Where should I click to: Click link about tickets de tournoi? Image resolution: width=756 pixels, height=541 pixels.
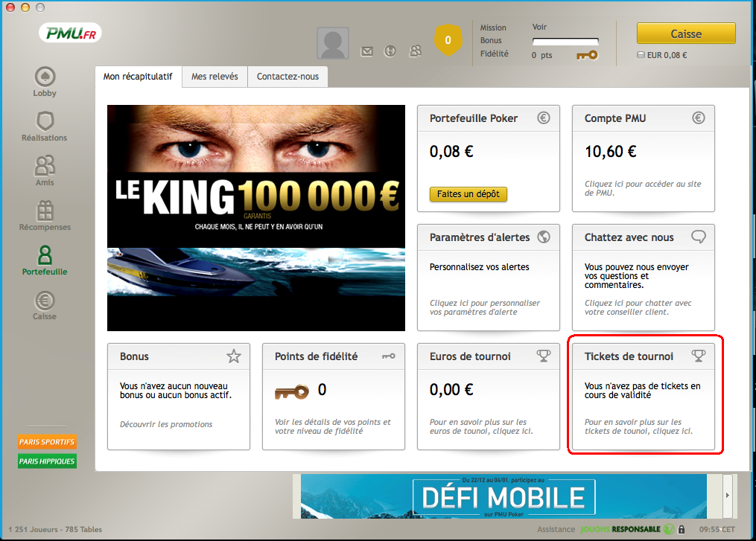638,426
